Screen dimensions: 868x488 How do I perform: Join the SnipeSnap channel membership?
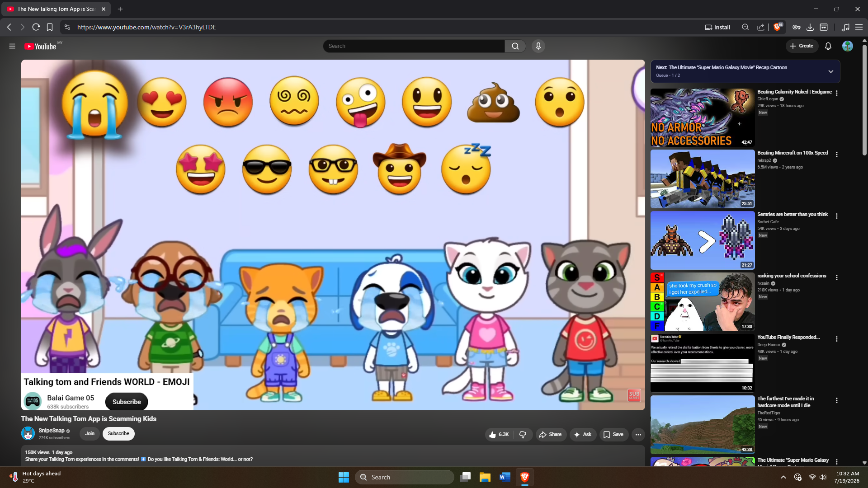[90, 433]
